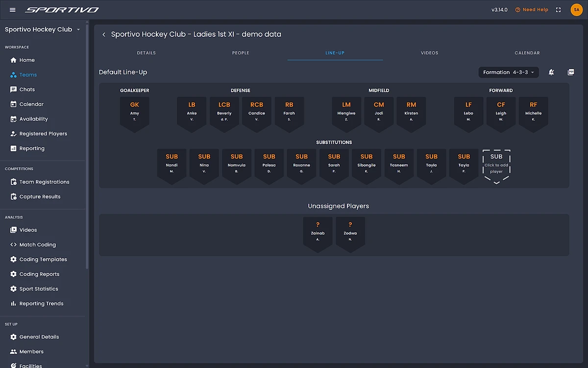Select RM player Kirsten A.
Image resolution: width=588 pixels, height=368 pixels.
(411, 114)
